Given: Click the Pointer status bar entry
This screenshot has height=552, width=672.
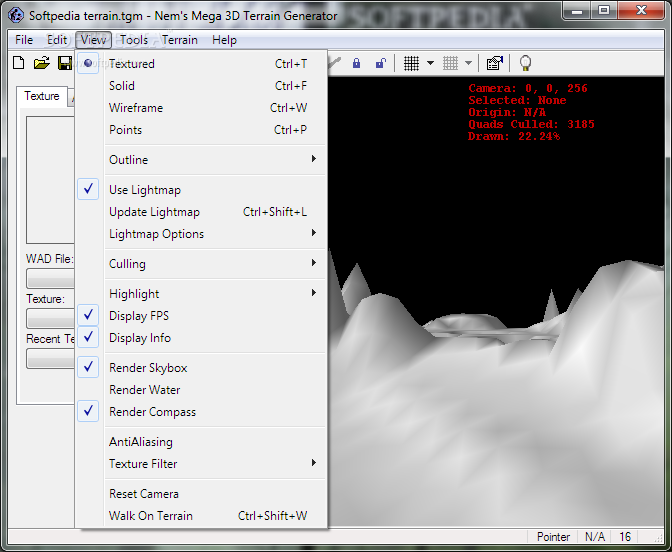Looking at the screenshot, I should 553,537.
